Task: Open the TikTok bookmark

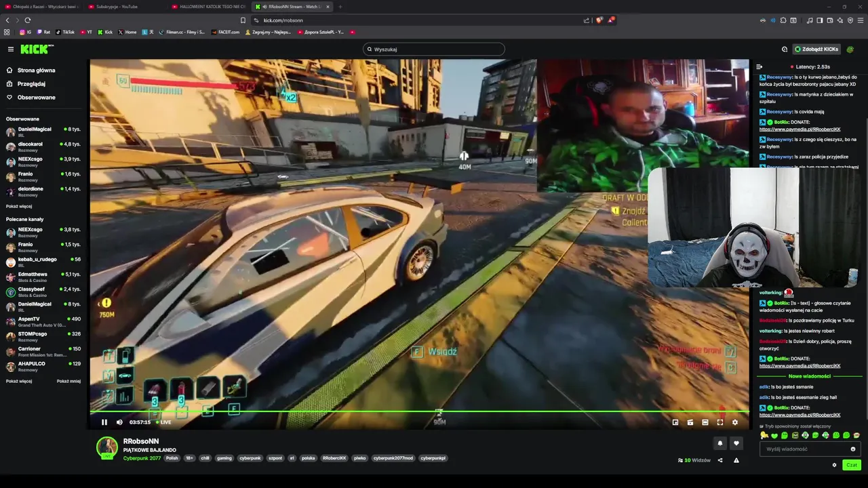Action: click(x=65, y=32)
